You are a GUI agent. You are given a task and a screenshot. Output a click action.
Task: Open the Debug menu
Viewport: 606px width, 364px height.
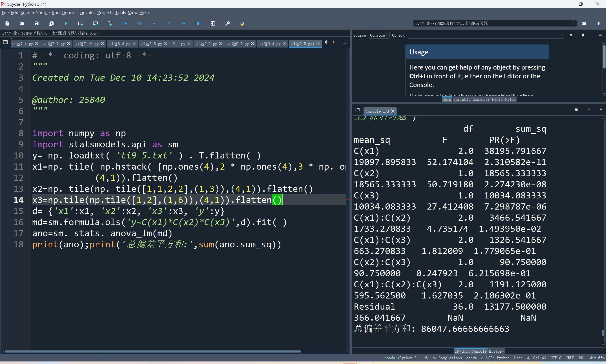pos(68,13)
